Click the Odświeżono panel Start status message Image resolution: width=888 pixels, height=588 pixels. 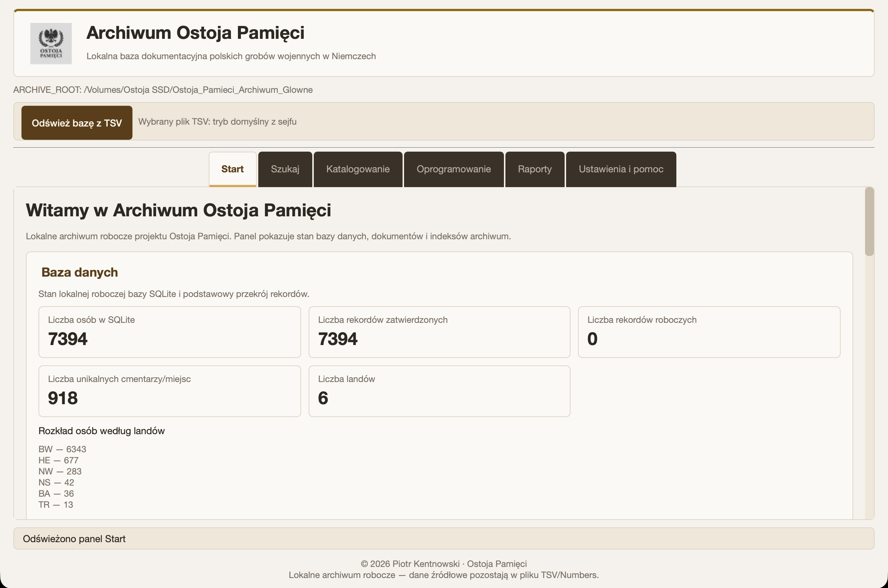[x=74, y=539]
